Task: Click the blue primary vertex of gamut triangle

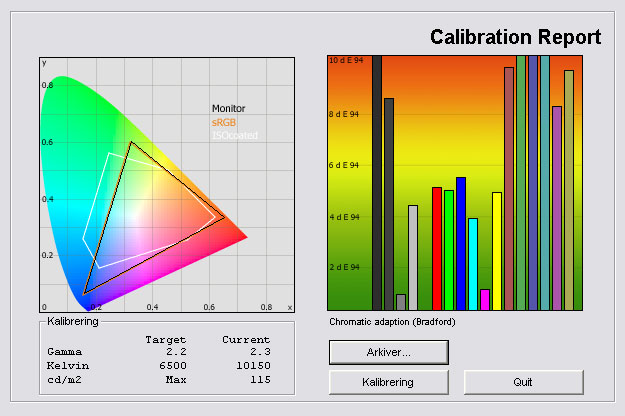Action: (84, 294)
